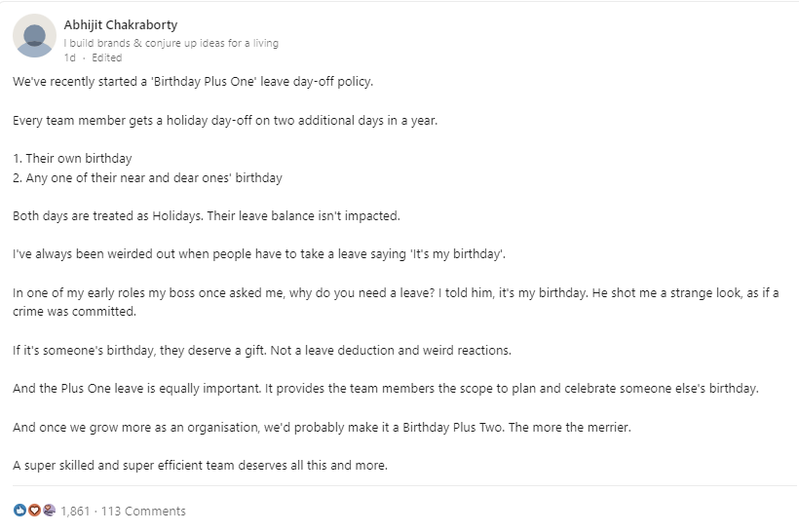Open the 113 Comments link
799x532 pixels.
(x=143, y=512)
